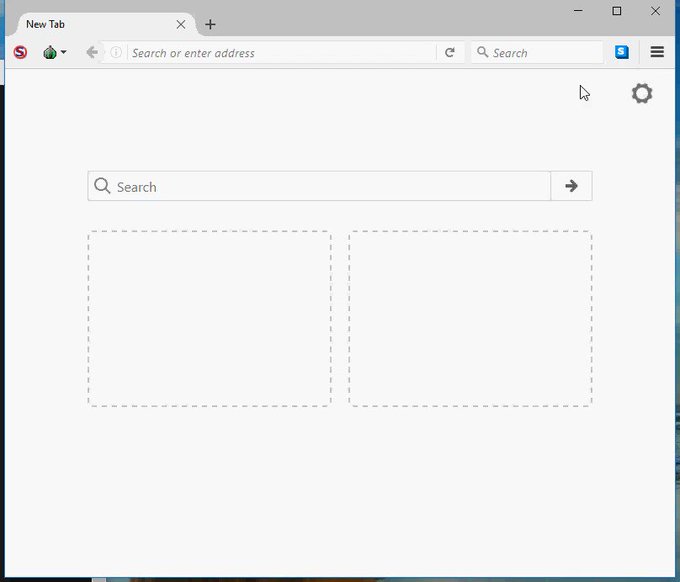Focus the Search or enter address bar
This screenshot has width=680, height=582.
282,53
